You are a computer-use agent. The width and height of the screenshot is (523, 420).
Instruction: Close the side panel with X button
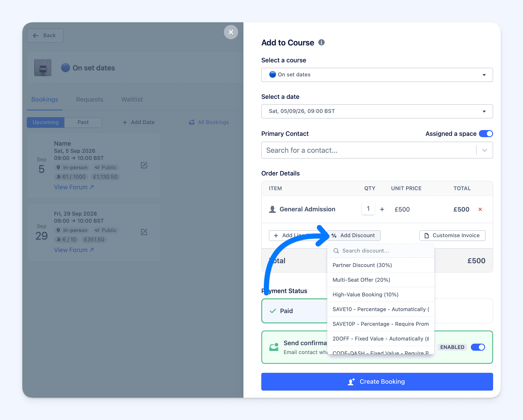click(231, 32)
